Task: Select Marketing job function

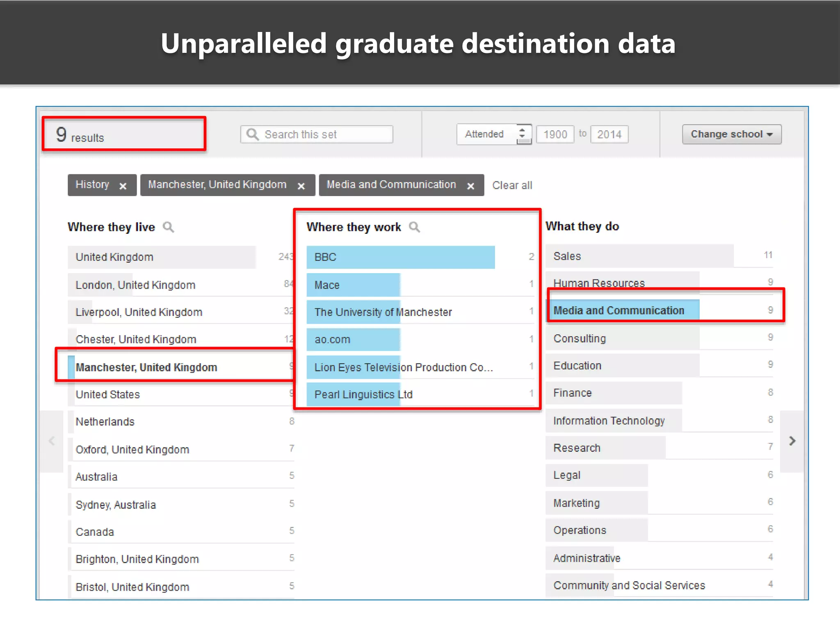Action: click(659, 503)
